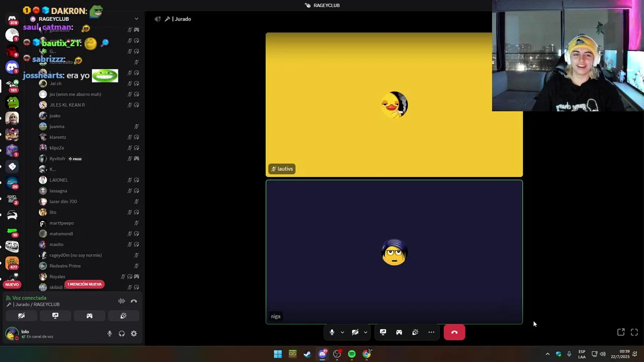
Task: Select user lito in voice list
Action: (x=53, y=212)
